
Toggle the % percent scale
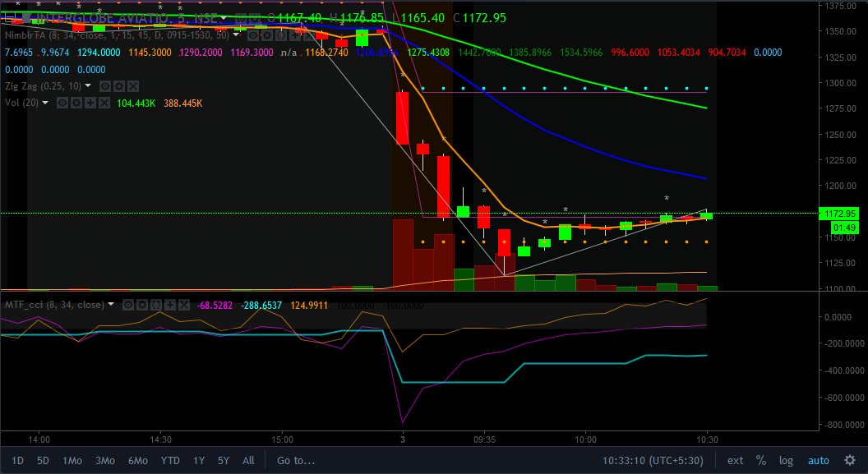pyautogui.click(x=761, y=461)
